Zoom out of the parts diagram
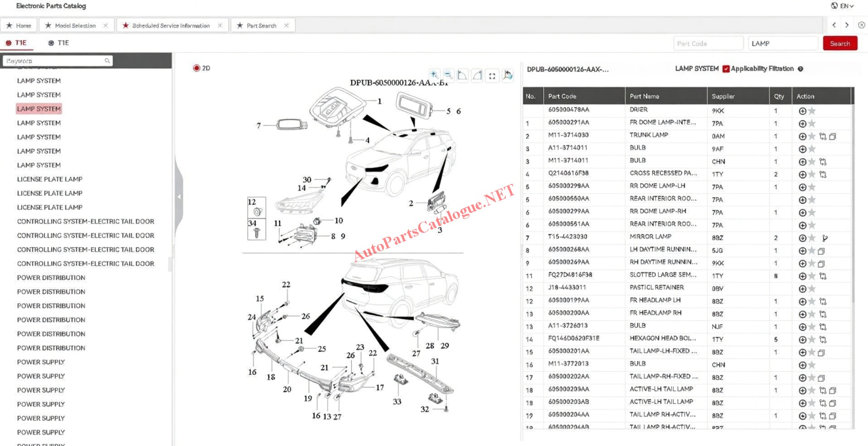Image resolution: width=868 pixels, height=446 pixels. pyautogui.click(x=448, y=75)
